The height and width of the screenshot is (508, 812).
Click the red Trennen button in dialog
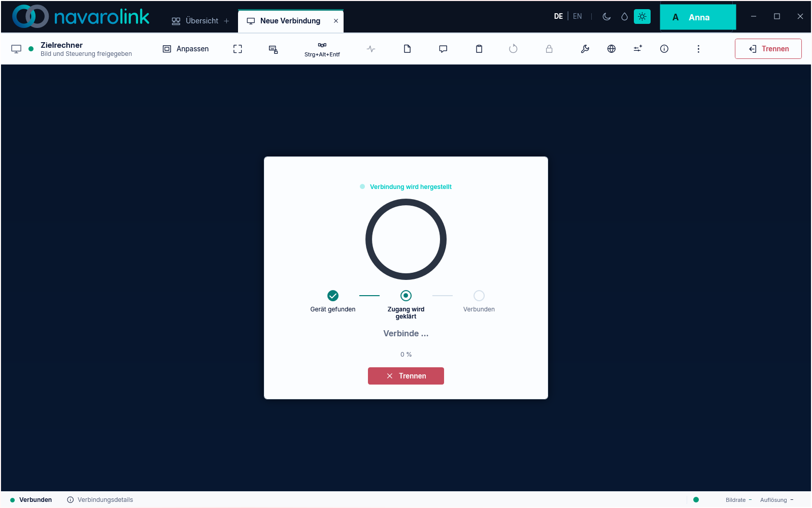406,376
